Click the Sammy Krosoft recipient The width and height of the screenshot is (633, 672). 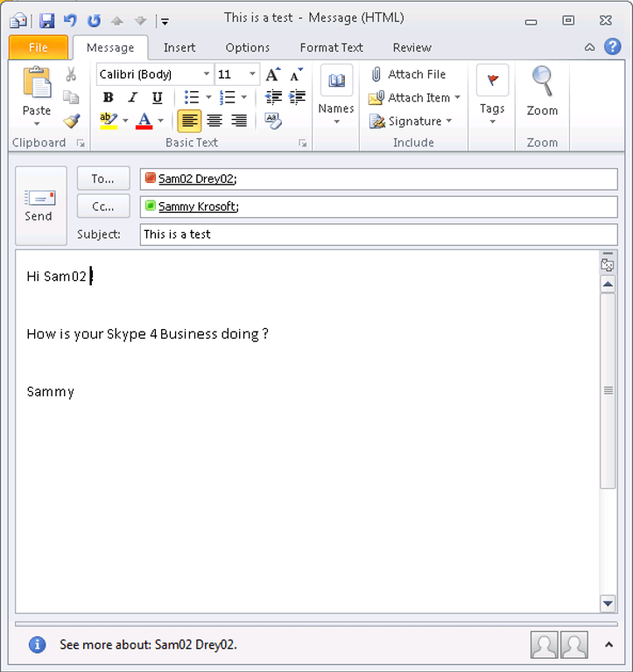[198, 206]
